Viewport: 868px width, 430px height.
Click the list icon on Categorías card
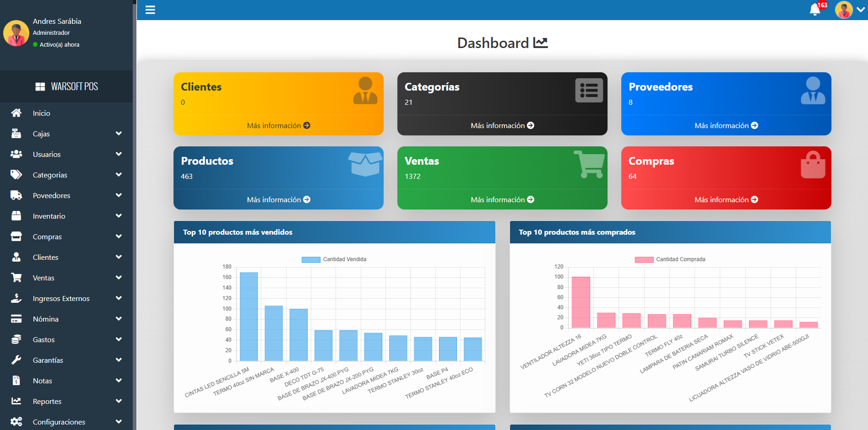click(589, 91)
